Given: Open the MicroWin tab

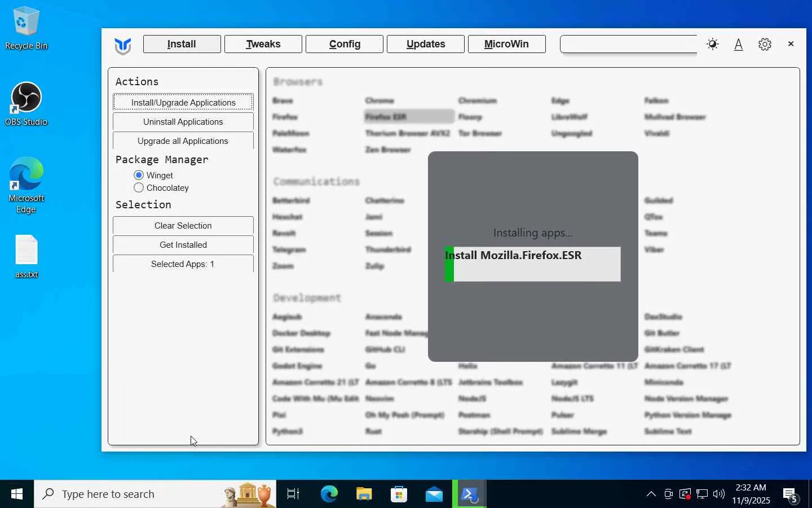Looking at the screenshot, I should coord(506,44).
